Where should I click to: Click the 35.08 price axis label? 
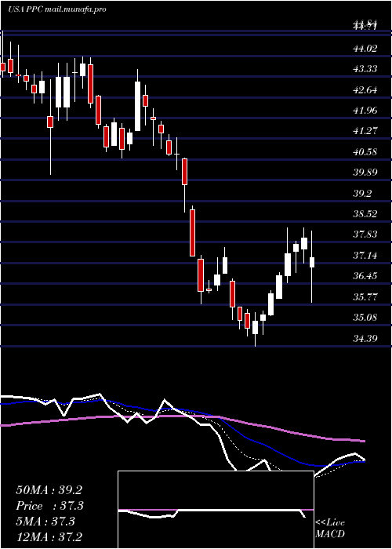365,318
